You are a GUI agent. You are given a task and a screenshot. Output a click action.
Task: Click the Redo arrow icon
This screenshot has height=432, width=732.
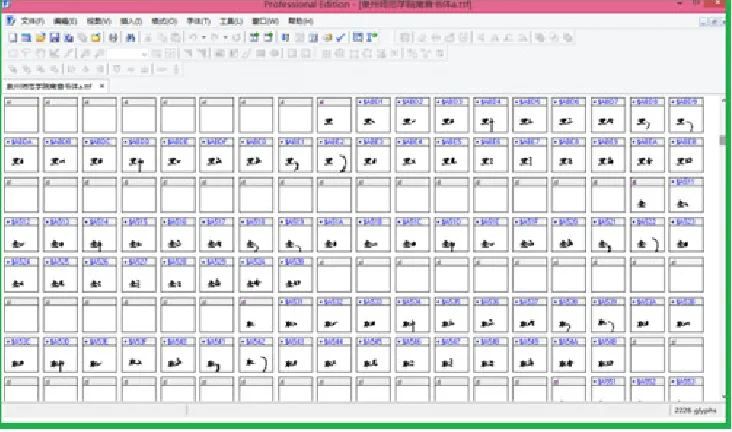click(215, 38)
